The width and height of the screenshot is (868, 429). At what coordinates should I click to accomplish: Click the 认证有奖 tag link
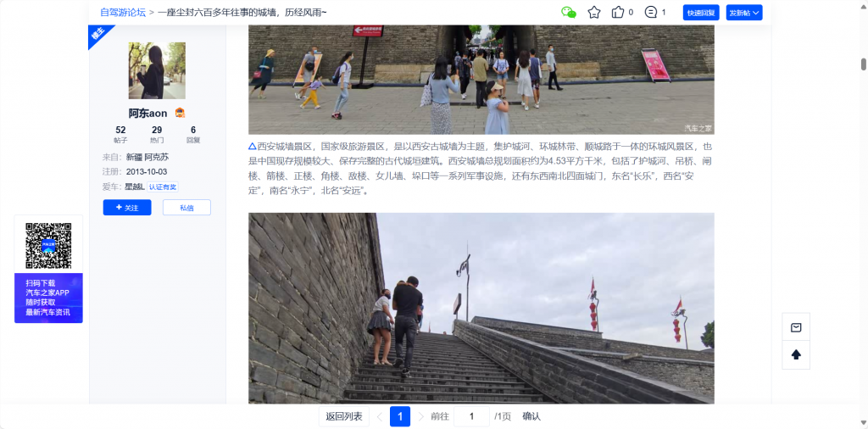point(163,187)
